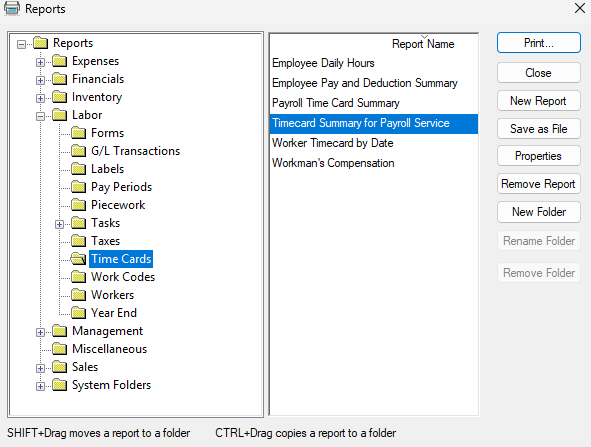
Task: Click the Pay Periods folder icon
Action: click(78, 187)
